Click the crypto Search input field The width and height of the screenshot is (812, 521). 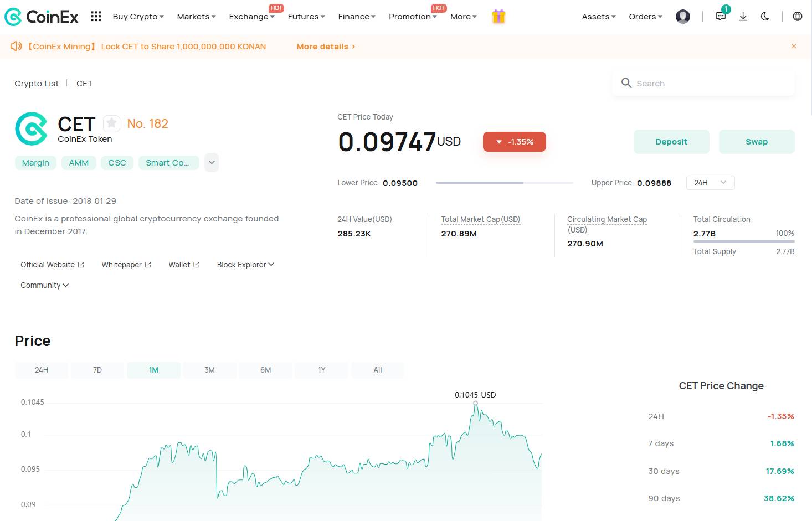click(x=703, y=83)
